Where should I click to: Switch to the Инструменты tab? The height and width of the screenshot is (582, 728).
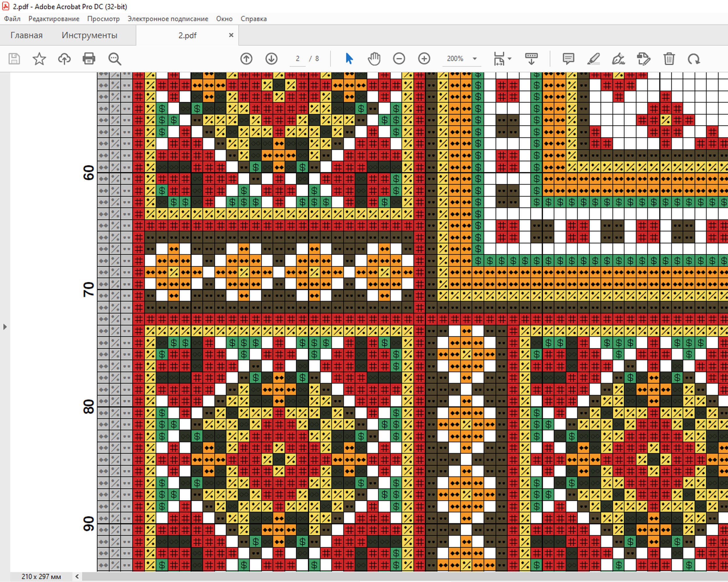pyautogui.click(x=89, y=35)
